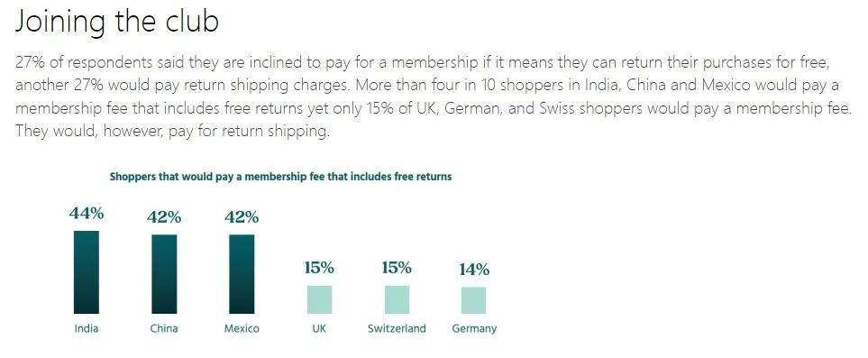Viewport: 868px width, 358px height.
Task: Click the 14% label above Germany
Action: [474, 270]
